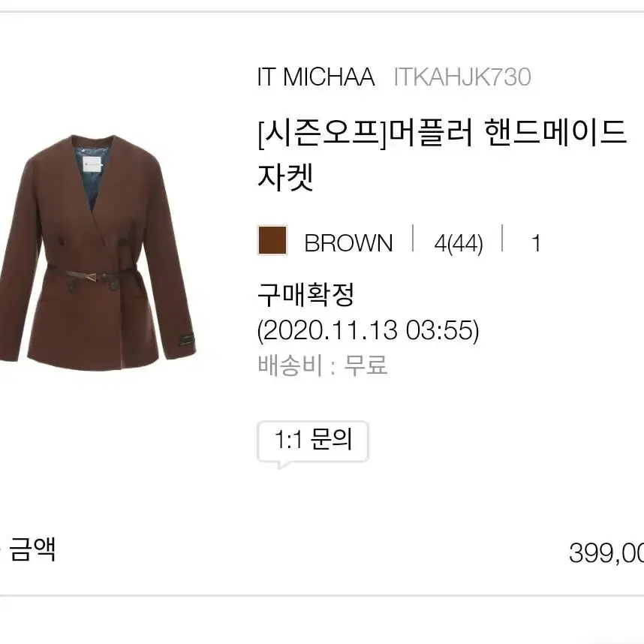
Task: Tap the quantity 1 value
Action: [536, 243]
